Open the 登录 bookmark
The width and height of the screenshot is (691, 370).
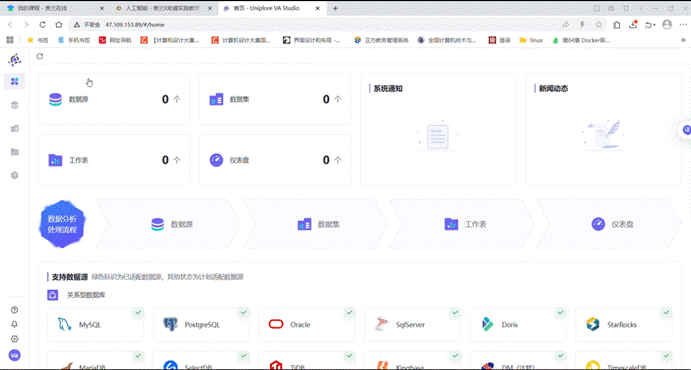[x=500, y=40]
